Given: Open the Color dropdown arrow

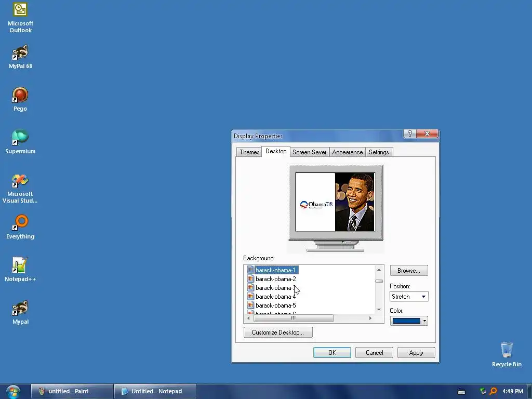Looking at the screenshot, I should click(424, 321).
